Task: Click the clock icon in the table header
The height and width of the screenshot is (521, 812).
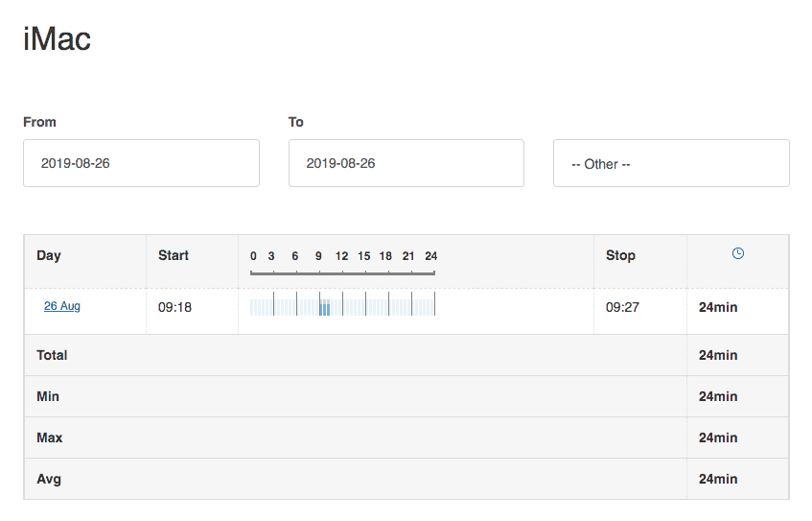Action: (x=737, y=254)
